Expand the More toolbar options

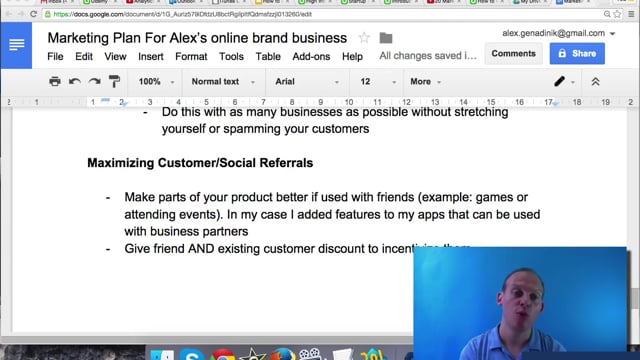click(x=426, y=82)
